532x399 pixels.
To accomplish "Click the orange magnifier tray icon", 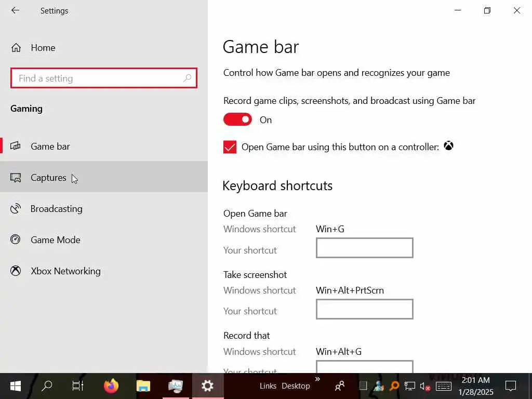I will (x=394, y=386).
